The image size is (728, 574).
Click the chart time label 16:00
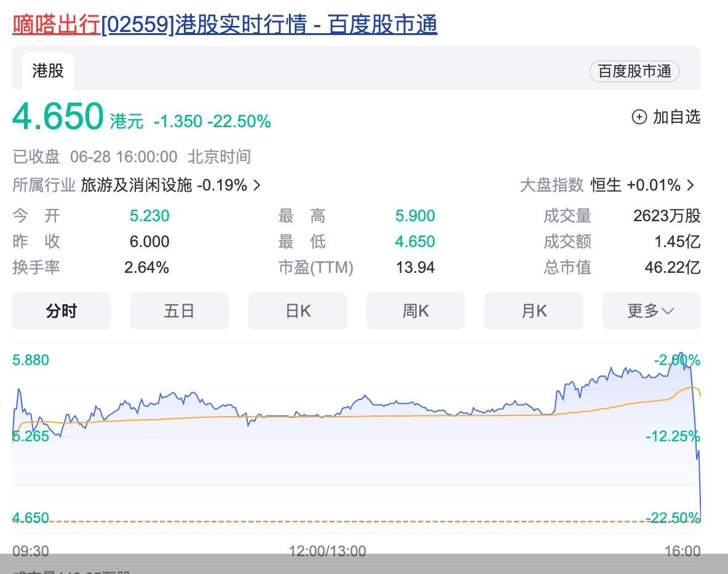click(x=682, y=551)
